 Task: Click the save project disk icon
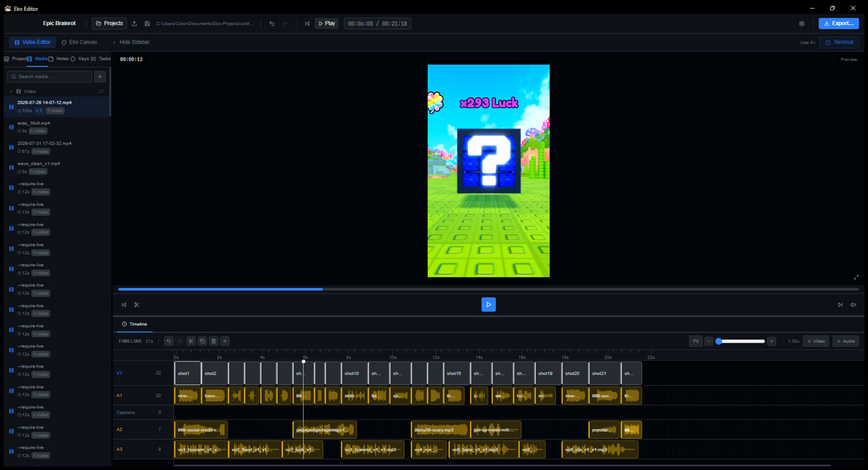[147, 23]
